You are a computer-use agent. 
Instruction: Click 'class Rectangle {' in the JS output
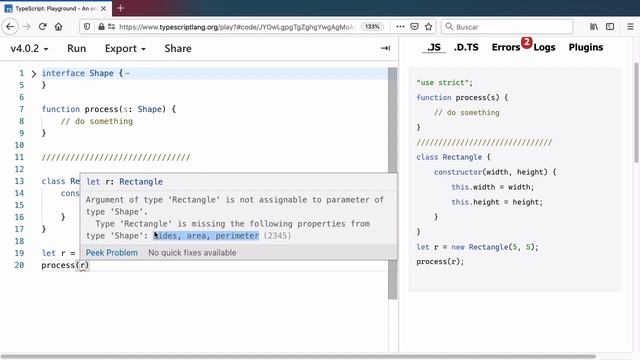point(453,157)
